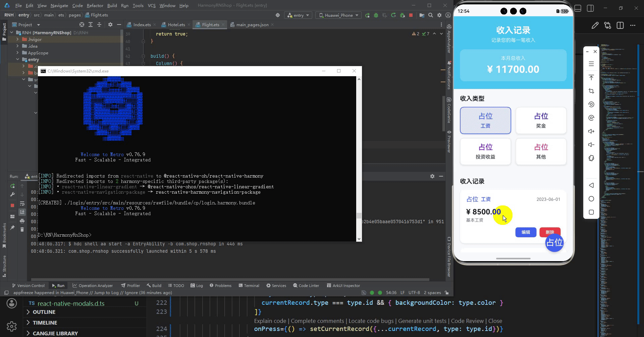
Task: Click the search everywhere magnifier icon
Action: click(431, 15)
